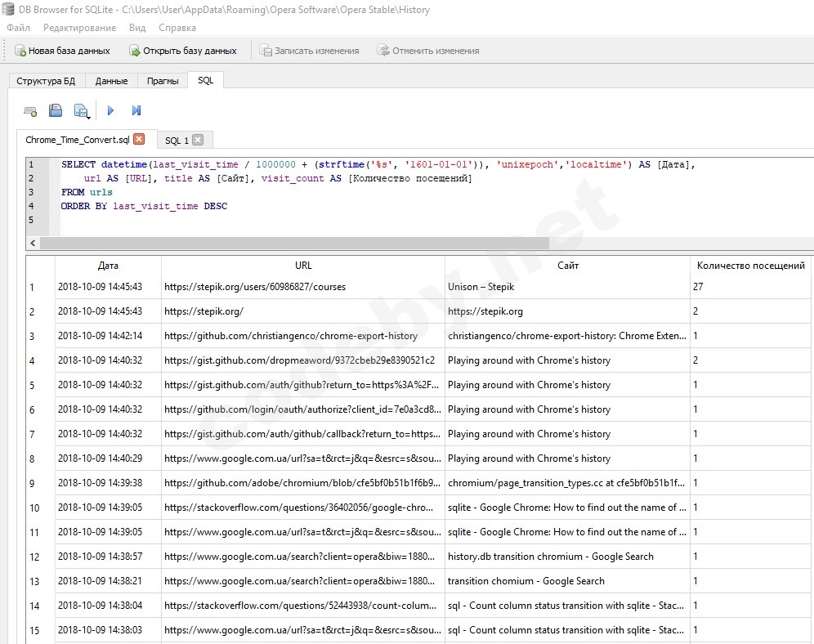Execute current line with step icon
This screenshot has height=644, width=814.
pyautogui.click(x=136, y=110)
